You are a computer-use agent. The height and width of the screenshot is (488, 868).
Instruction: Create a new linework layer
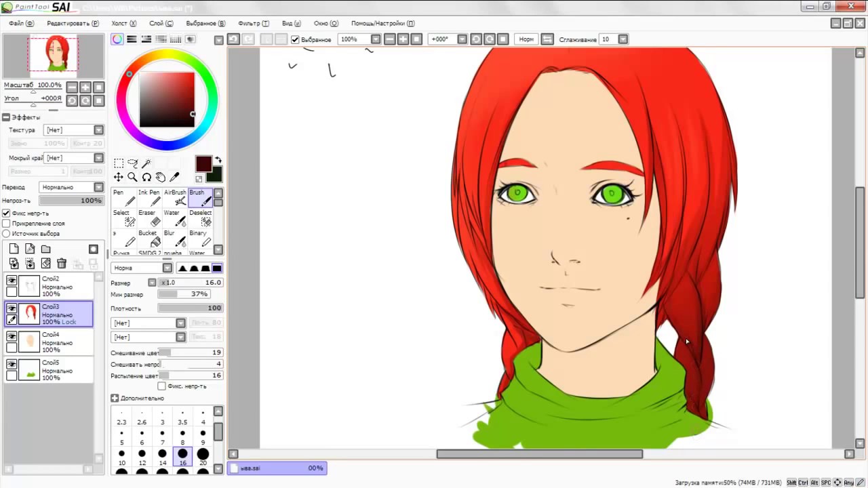(x=30, y=249)
